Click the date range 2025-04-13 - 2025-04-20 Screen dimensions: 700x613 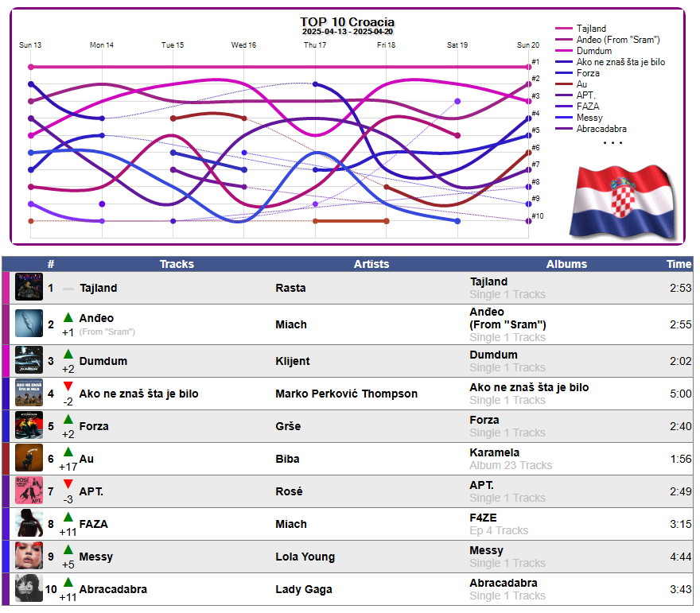tap(348, 32)
